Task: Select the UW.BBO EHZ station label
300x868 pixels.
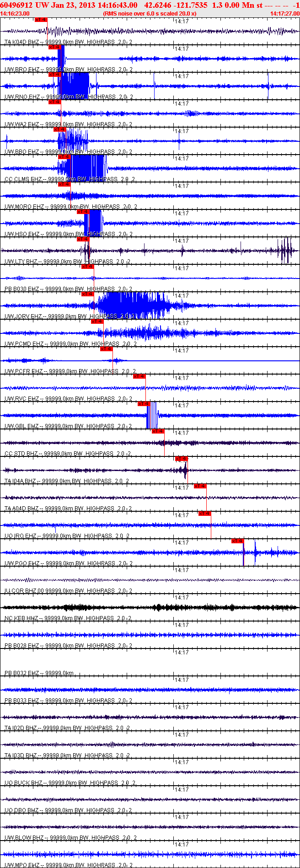Action: click(x=21, y=152)
